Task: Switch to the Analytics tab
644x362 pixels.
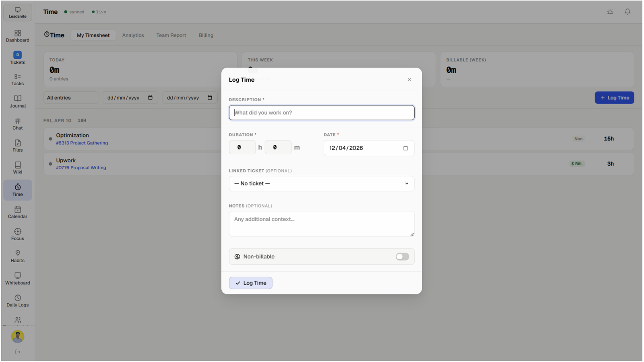Action: pyautogui.click(x=133, y=35)
